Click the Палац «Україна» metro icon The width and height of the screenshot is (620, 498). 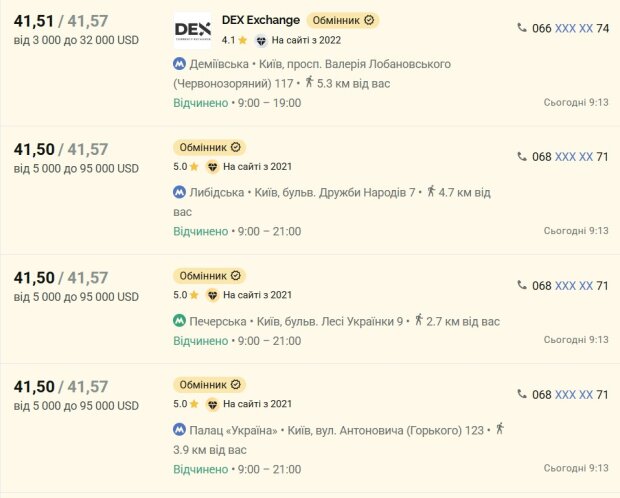pyautogui.click(x=180, y=430)
